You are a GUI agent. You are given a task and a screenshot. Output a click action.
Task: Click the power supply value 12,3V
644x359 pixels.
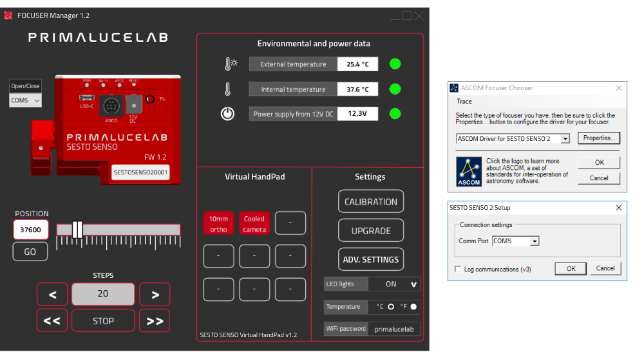click(357, 114)
